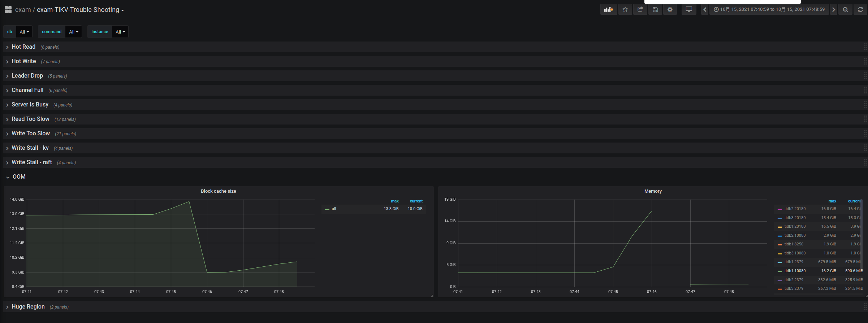The height and width of the screenshot is (323, 868).
Task: Shift time range backward
Action: pos(705,10)
